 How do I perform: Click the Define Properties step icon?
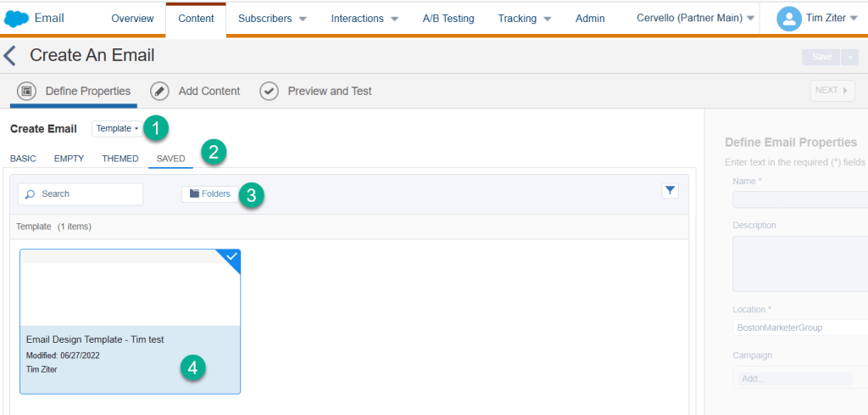coord(26,91)
